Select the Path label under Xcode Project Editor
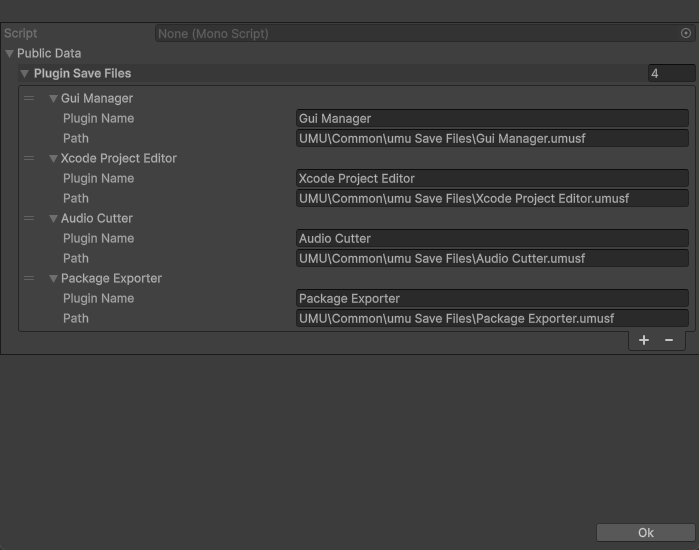 [76, 199]
